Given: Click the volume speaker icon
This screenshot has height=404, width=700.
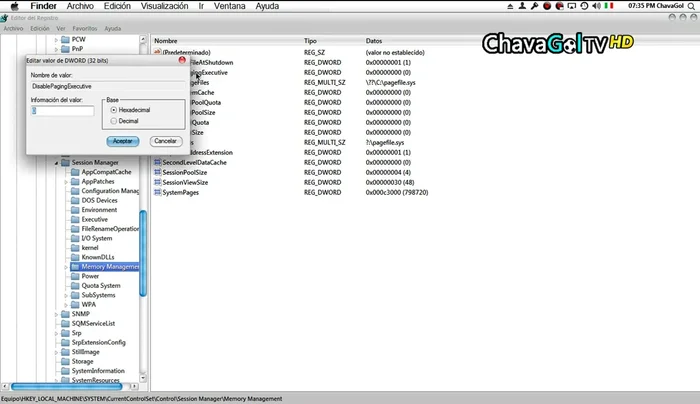Looking at the screenshot, I should [x=596, y=6].
